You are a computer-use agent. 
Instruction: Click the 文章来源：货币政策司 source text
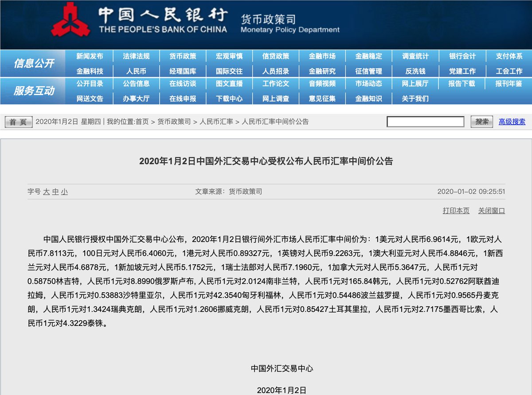229,192
